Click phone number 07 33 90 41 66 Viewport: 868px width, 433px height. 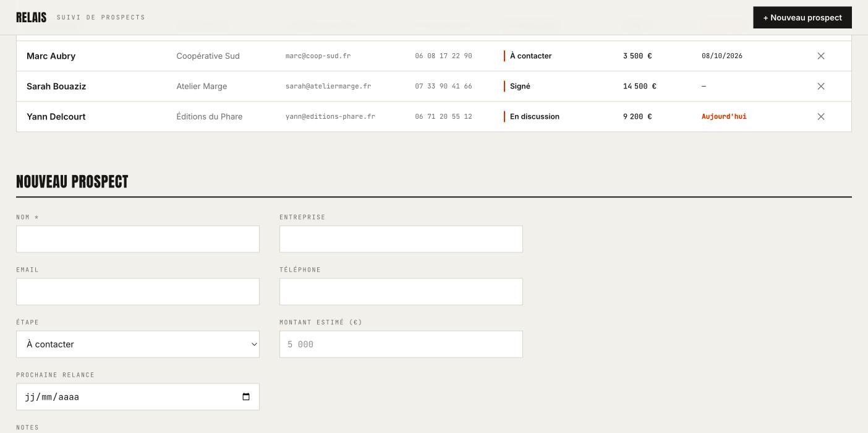(x=443, y=86)
